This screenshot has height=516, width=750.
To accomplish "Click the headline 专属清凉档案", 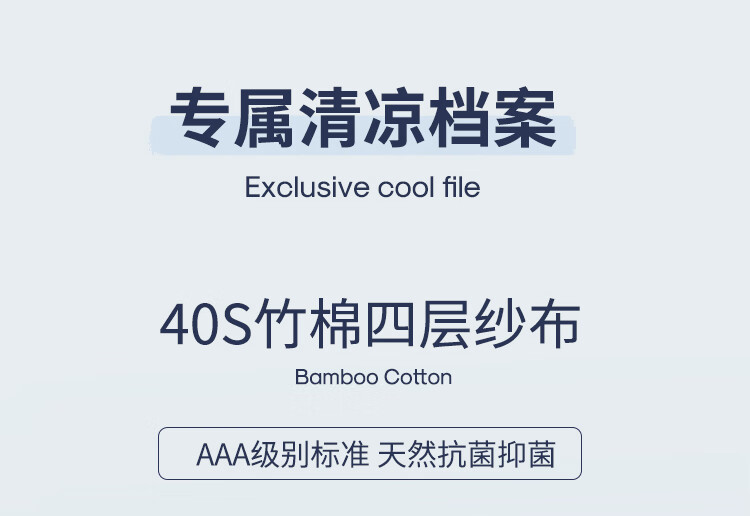I will tap(363, 118).
